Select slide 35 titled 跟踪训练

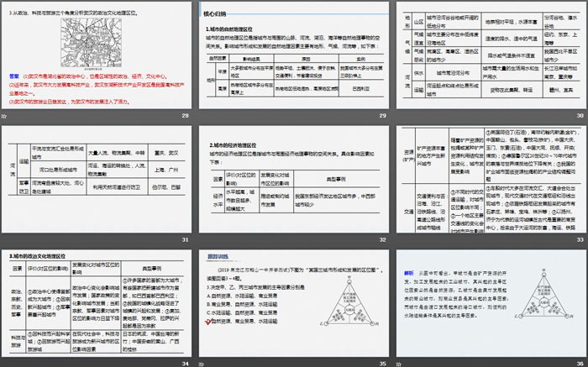[293, 302]
